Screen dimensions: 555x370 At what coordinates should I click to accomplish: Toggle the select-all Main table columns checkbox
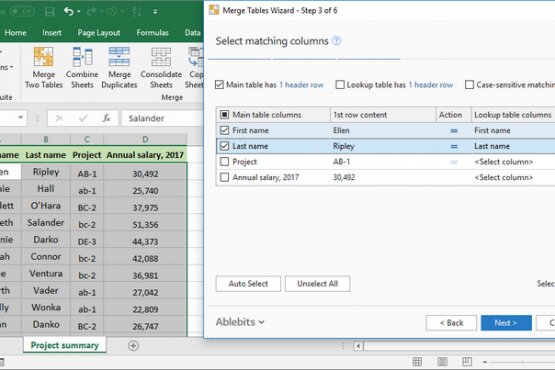pyautogui.click(x=224, y=115)
